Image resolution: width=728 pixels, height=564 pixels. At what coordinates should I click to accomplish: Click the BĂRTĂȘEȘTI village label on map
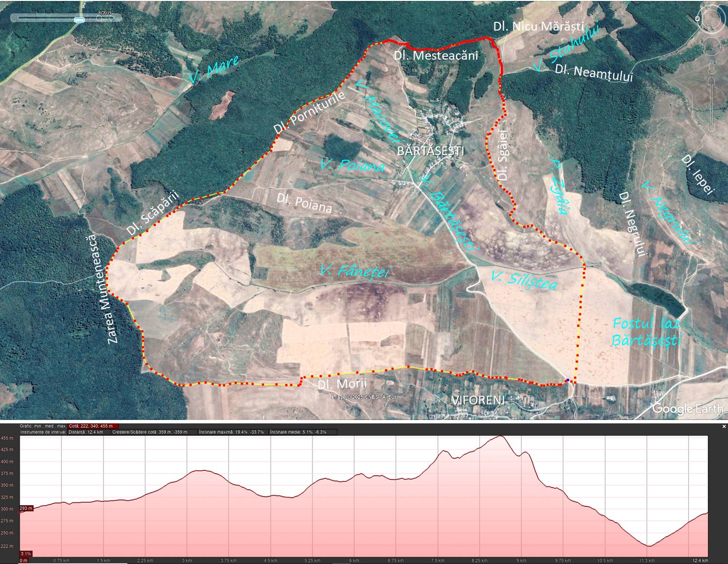point(430,151)
